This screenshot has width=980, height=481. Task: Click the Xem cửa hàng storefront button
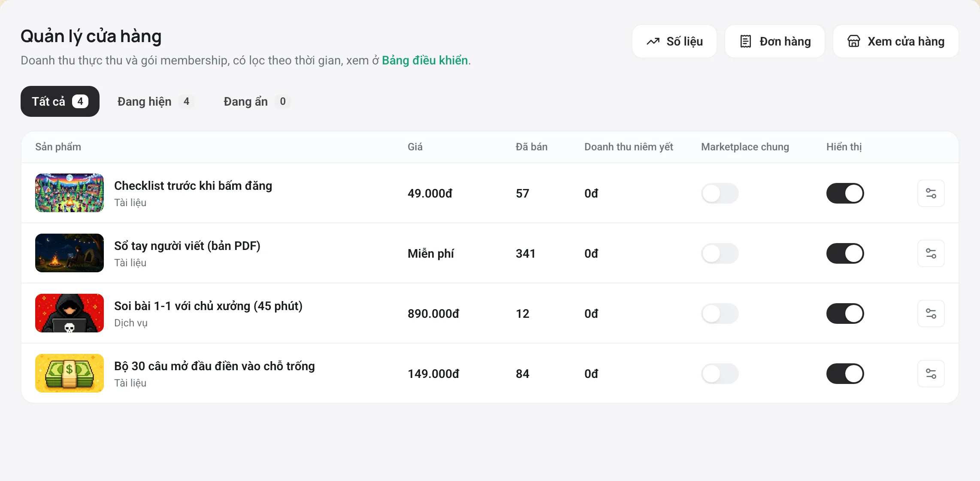pyautogui.click(x=895, y=41)
